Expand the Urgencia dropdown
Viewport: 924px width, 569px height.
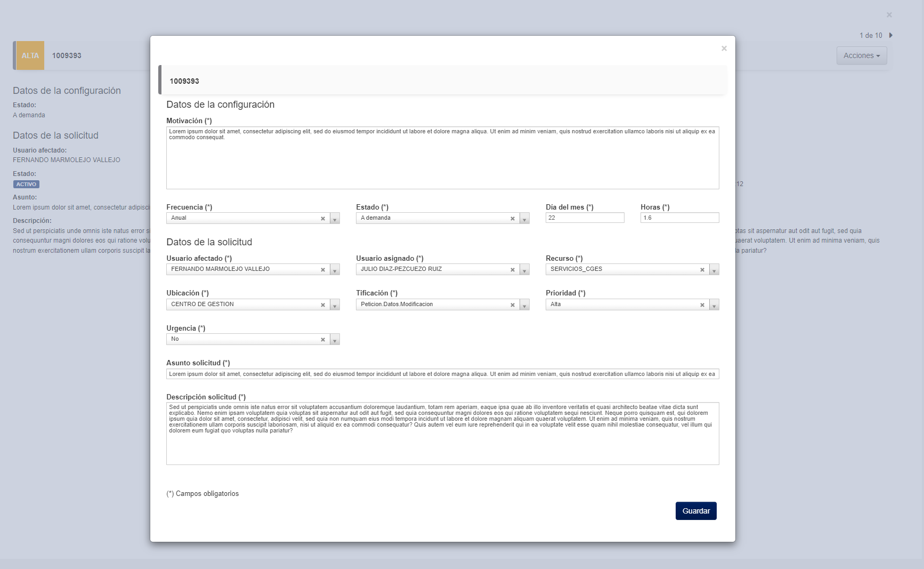pos(335,340)
